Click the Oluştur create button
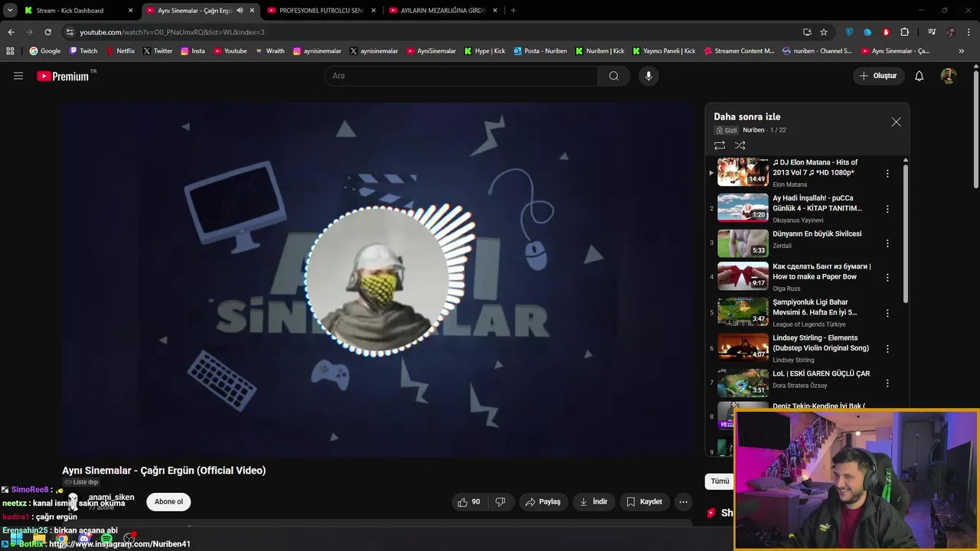The image size is (980, 551). [878, 76]
